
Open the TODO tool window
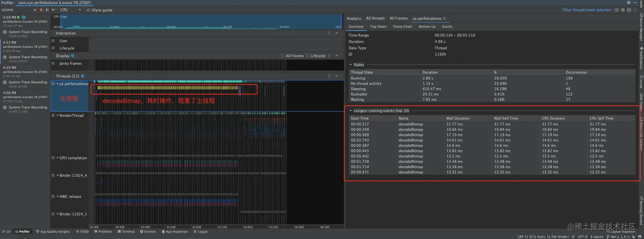(x=82, y=232)
